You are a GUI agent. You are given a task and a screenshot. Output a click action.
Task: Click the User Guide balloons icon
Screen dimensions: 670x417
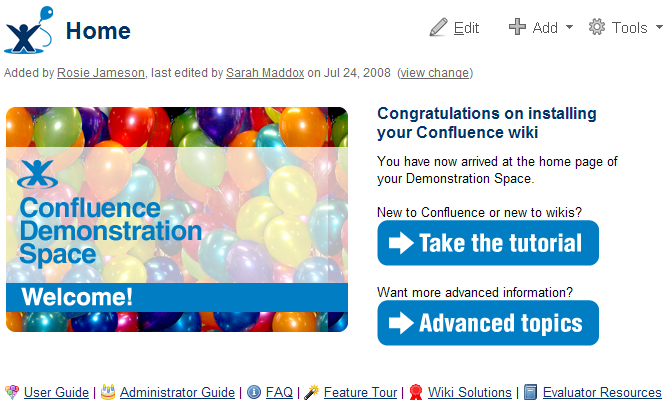point(12,393)
